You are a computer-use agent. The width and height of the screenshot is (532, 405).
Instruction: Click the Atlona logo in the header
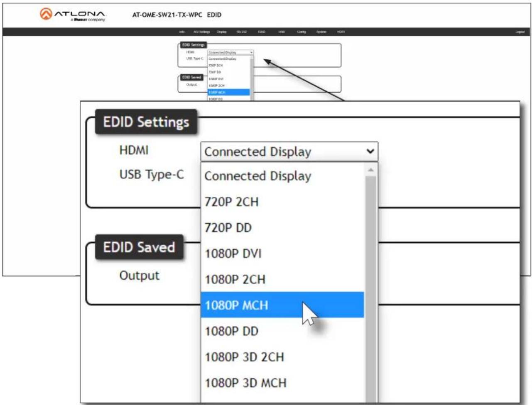pos(73,15)
